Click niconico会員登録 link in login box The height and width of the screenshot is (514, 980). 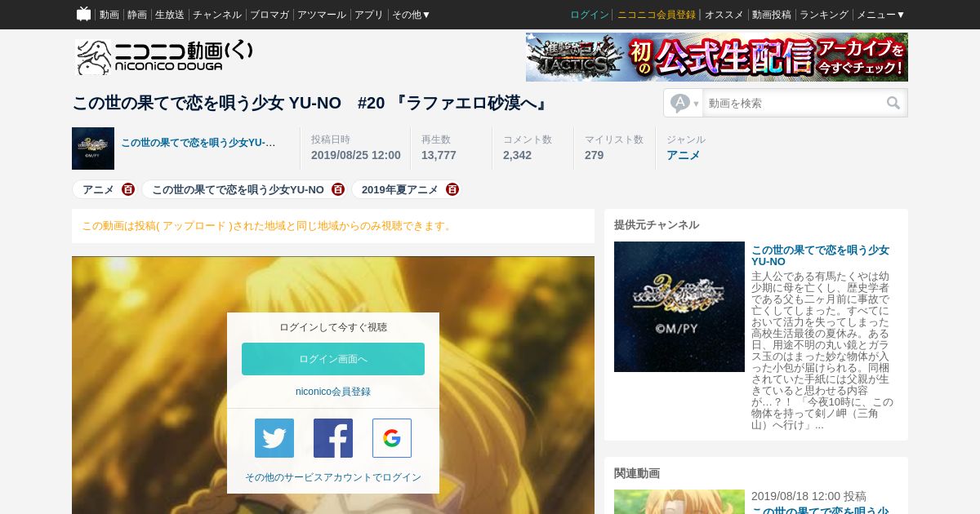[333, 392]
